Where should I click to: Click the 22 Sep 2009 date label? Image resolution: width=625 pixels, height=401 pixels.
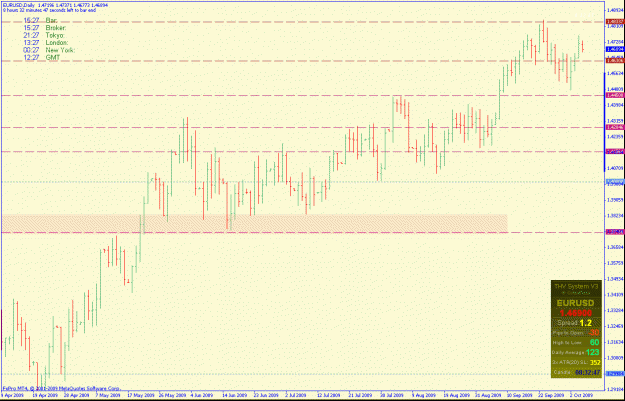[x=550, y=395]
